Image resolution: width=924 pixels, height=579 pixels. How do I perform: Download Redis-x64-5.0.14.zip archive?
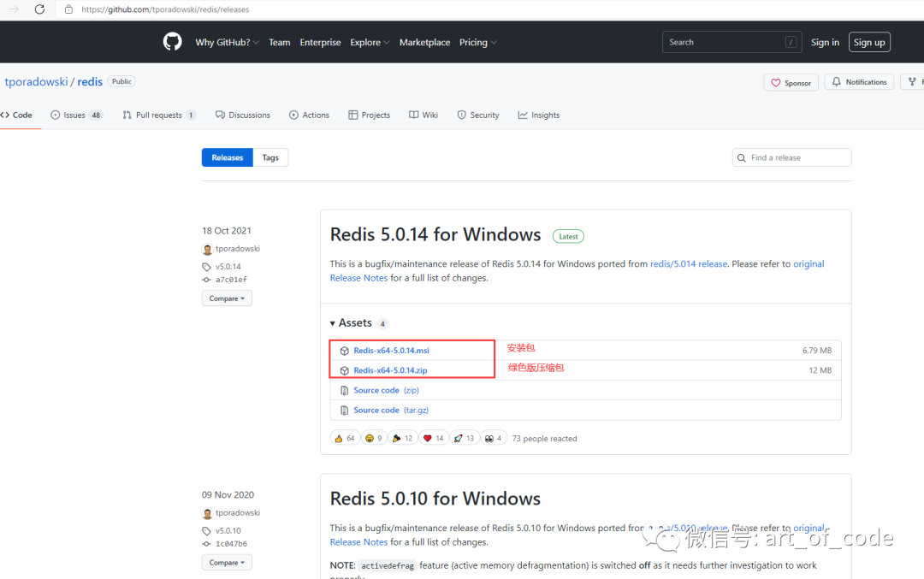point(390,370)
